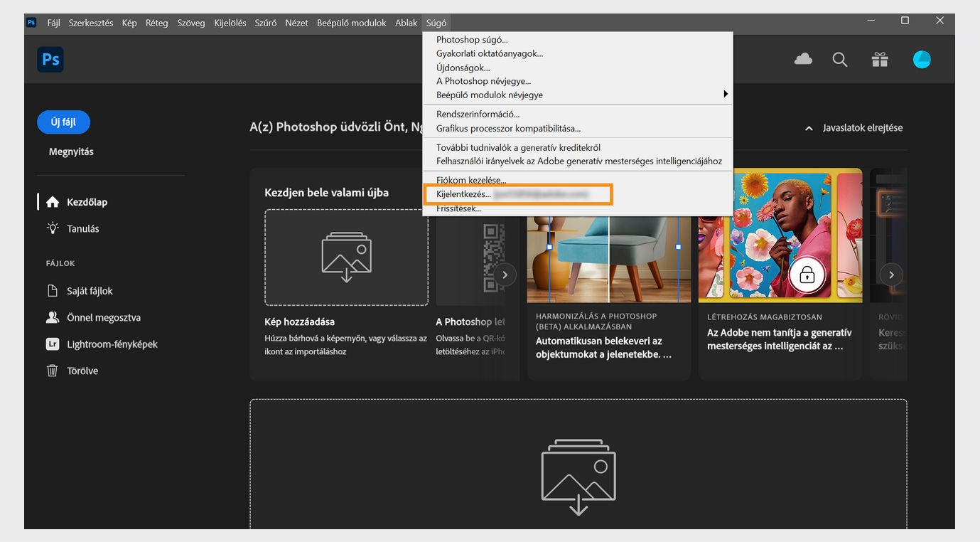Image resolution: width=980 pixels, height=542 pixels.
Task: Choose Felhasználói irányelvek generatív AI entry
Action: tap(578, 161)
